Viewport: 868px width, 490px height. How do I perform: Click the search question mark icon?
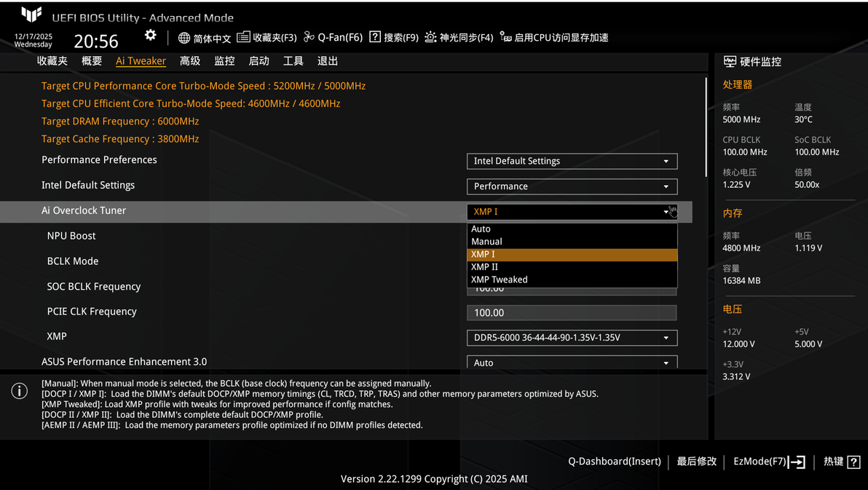375,37
